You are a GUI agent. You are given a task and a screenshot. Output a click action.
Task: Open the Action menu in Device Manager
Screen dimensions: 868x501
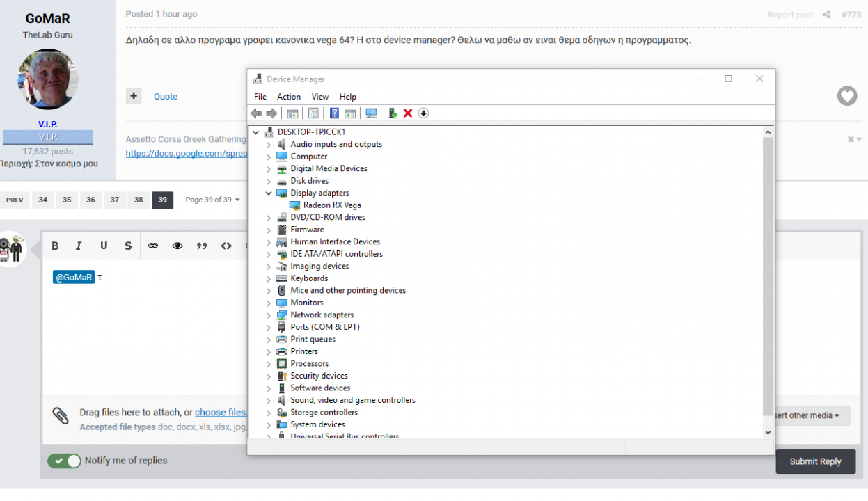point(288,97)
